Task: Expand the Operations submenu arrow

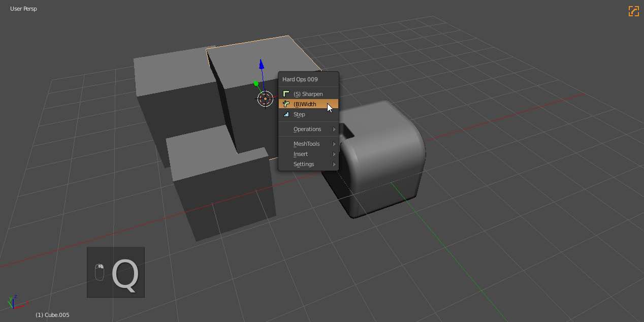Action: point(334,129)
